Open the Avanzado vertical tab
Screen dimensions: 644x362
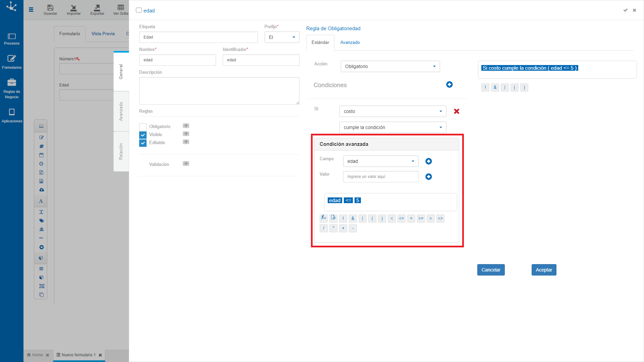coord(121,111)
